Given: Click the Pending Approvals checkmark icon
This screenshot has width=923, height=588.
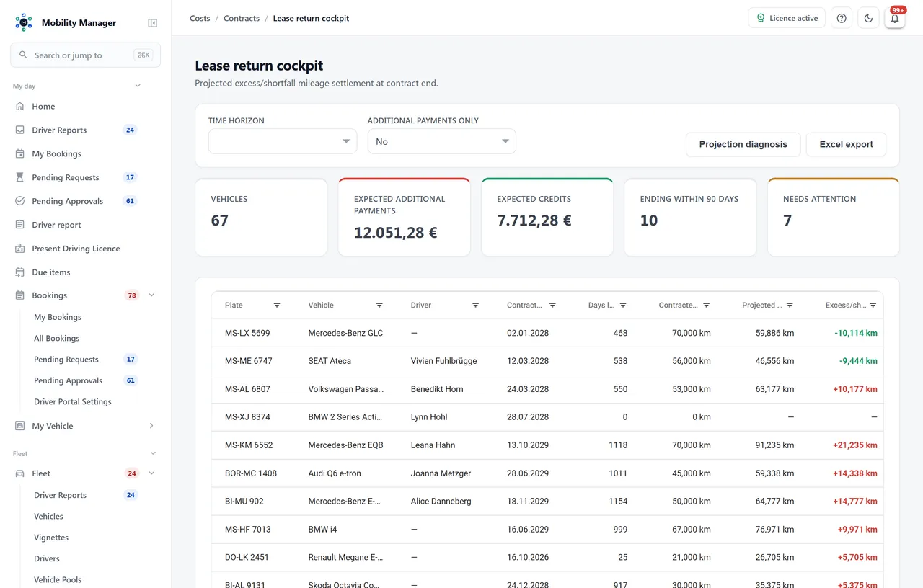Looking at the screenshot, I should pyautogui.click(x=19, y=201).
